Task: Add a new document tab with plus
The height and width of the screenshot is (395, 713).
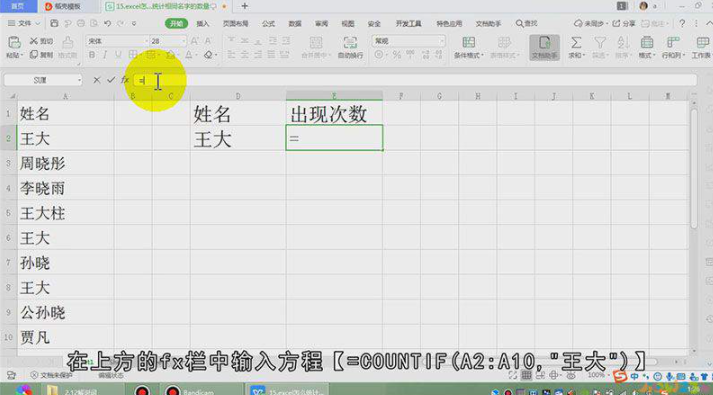Action: coord(245,6)
